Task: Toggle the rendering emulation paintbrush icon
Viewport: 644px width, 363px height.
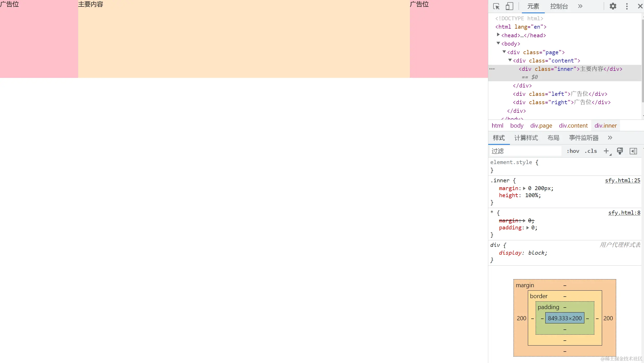Action: pos(620,151)
